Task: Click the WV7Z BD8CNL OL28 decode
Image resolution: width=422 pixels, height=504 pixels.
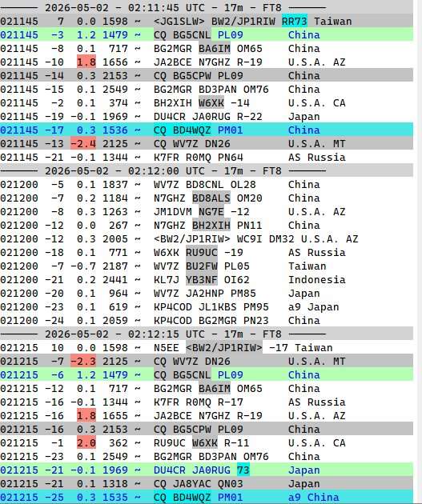Action: (207, 185)
